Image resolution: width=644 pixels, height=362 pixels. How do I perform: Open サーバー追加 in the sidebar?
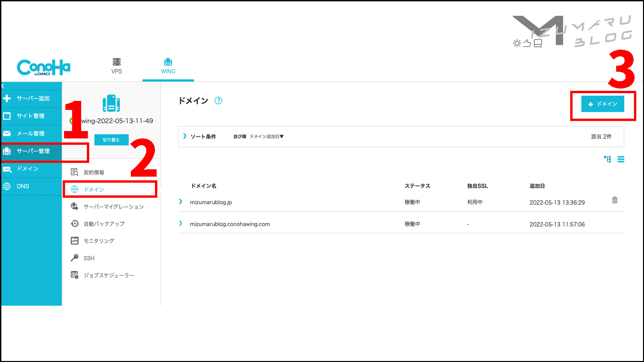coord(32,99)
